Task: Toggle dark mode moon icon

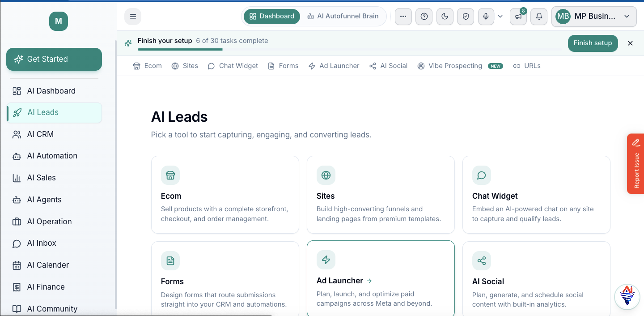Action: [445, 17]
